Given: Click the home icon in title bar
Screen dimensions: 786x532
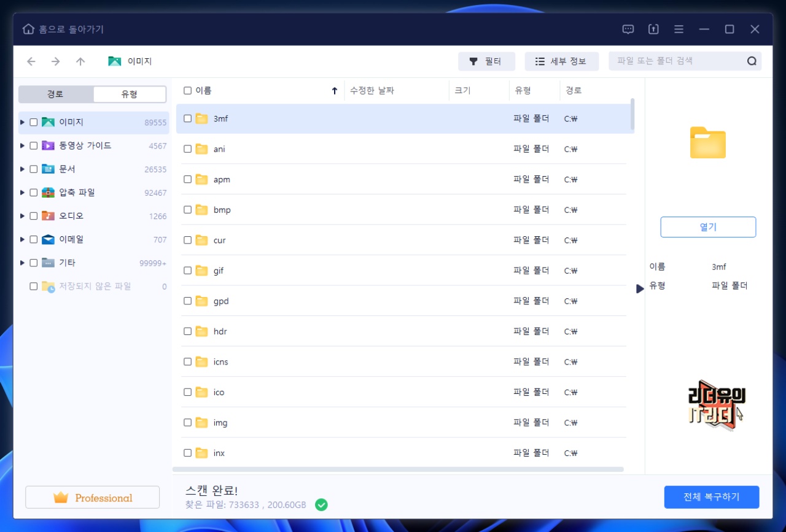Looking at the screenshot, I should pyautogui.click(x=28, y=29).
